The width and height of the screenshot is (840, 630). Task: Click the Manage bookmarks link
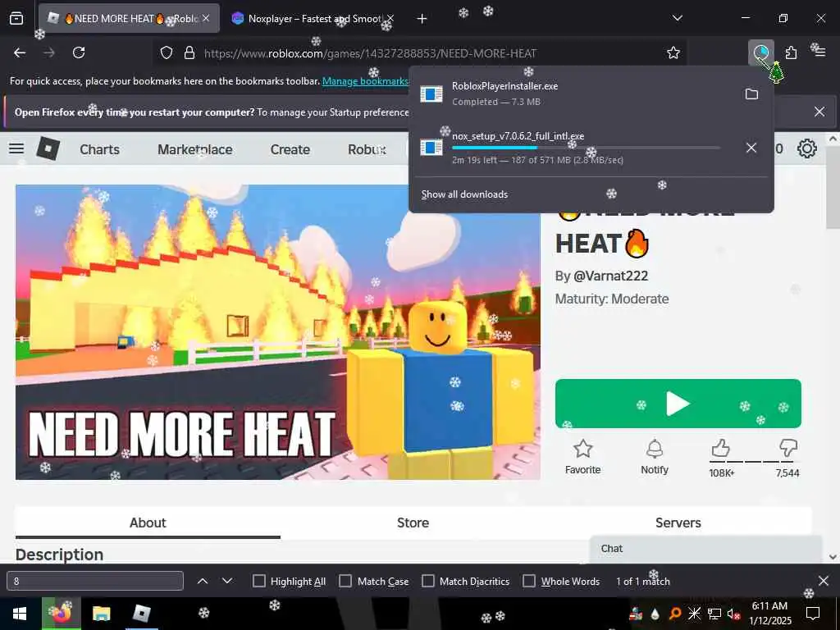366,81
